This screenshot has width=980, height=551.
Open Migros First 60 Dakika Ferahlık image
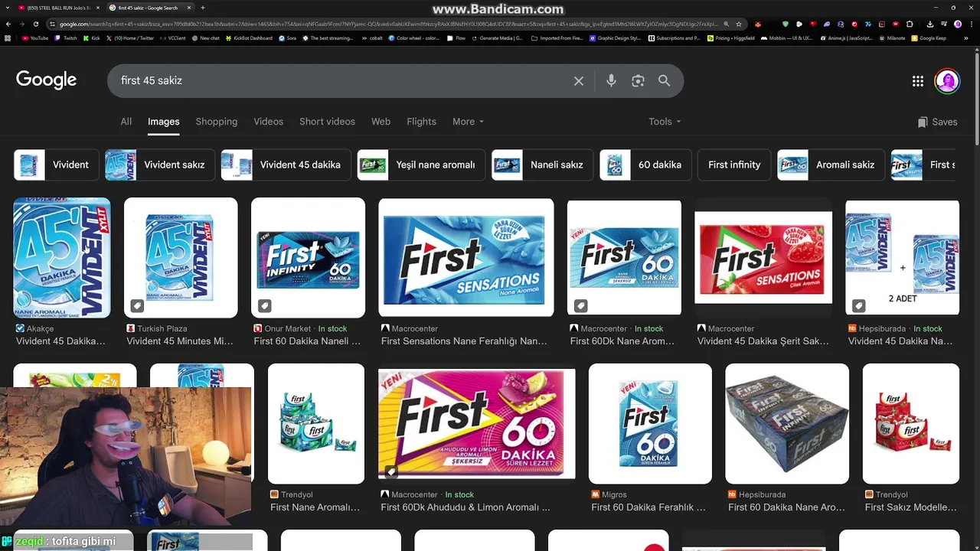point(650,424)
